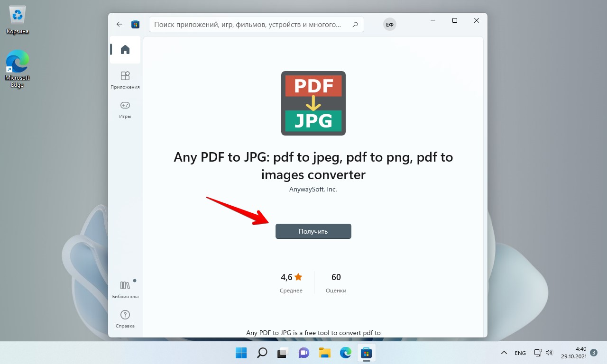607x364 pixels.
Task: Focus the app search field
Action: coord(257,25)
